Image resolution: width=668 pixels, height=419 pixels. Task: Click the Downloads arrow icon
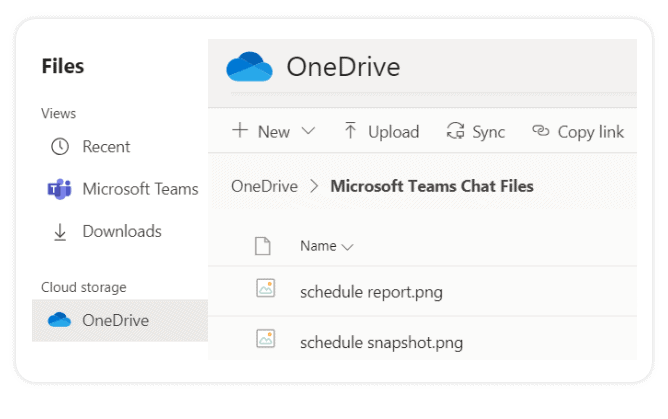coord(60,232)
